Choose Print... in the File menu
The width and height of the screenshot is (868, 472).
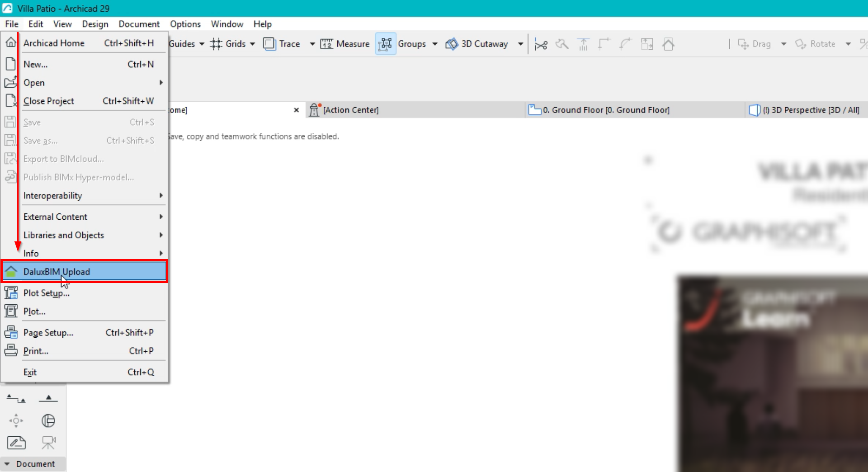pos(85,351)
